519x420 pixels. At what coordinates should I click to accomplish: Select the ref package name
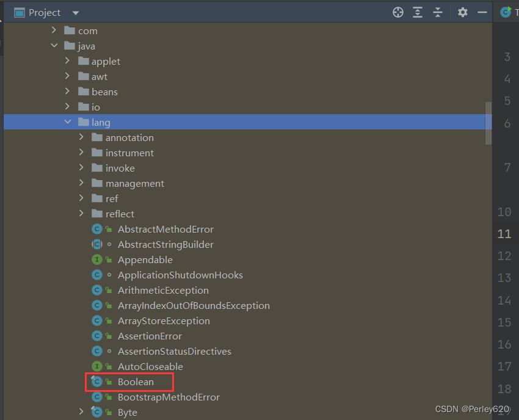pyautogui.click(x=112, y=198)
